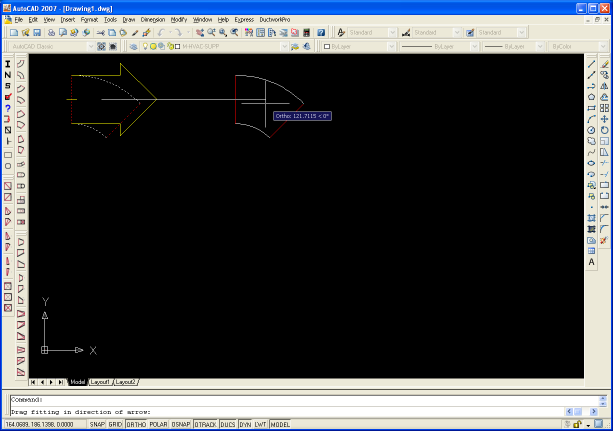Toggle GRID display in status bar
The image size is (613, 431).
click(115, 424)
